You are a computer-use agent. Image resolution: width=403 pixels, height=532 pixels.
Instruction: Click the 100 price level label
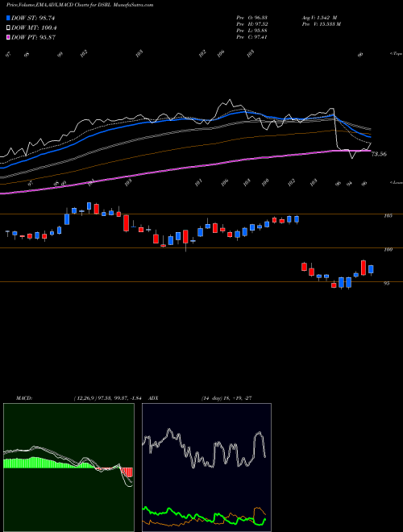(388, 250)
